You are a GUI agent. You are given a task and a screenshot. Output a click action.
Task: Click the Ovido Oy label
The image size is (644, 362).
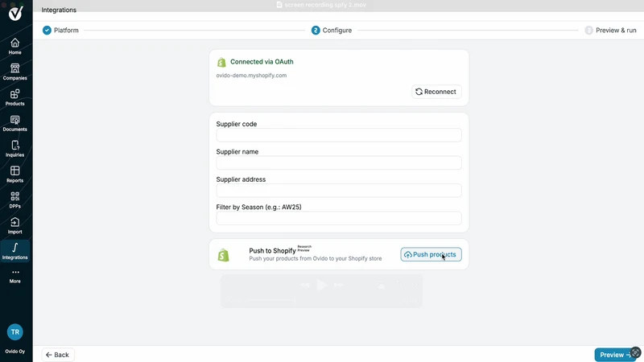point(14,352)
